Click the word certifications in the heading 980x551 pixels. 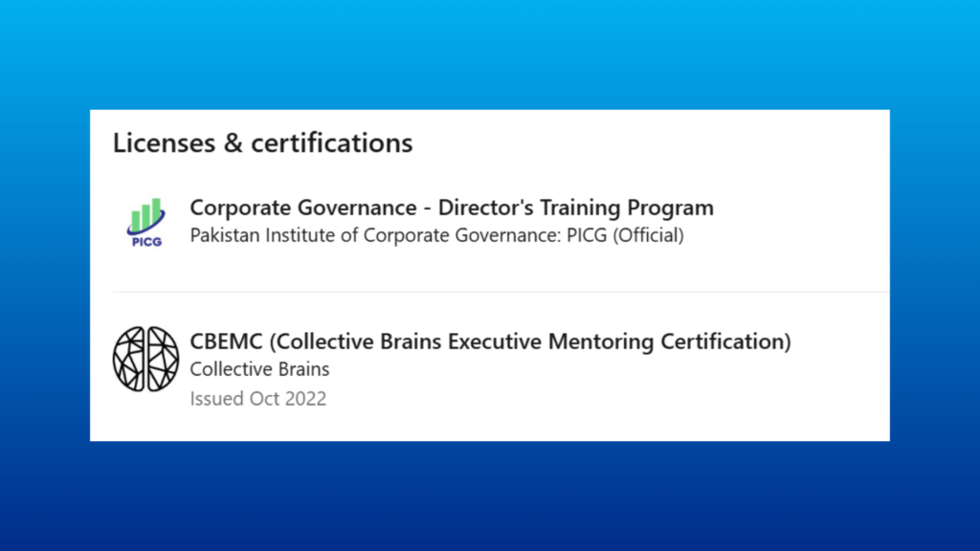click(x=331, y=143)
